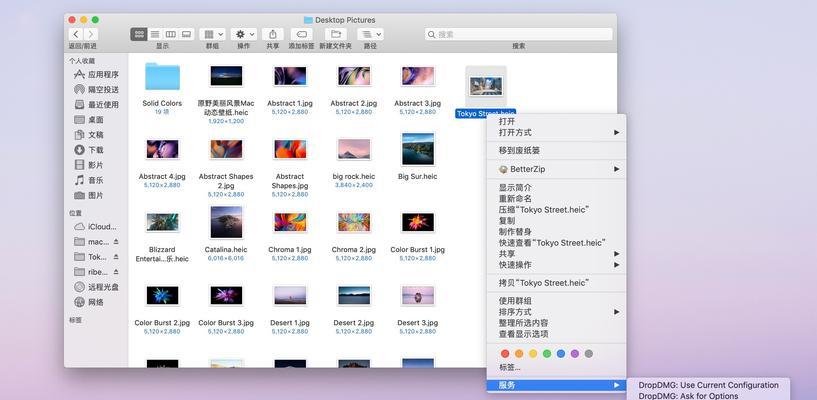Image resolution: width=817 pixels, height=400 pixels.
Task: Click the 新建文件夹 new folder icon
Action: [336, 34]
